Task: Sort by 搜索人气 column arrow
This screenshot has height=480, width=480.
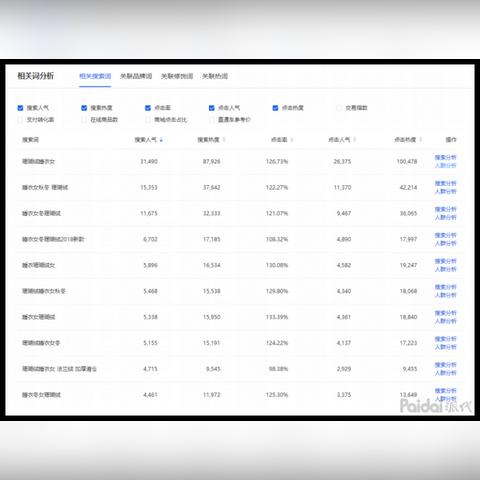Action: [x=161, y=140]
